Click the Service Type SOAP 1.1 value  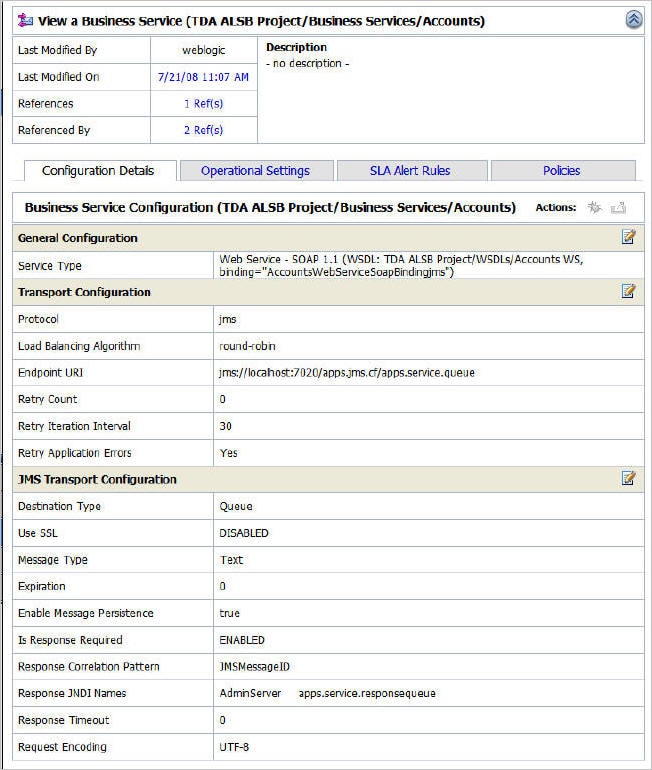pos(401,265)
